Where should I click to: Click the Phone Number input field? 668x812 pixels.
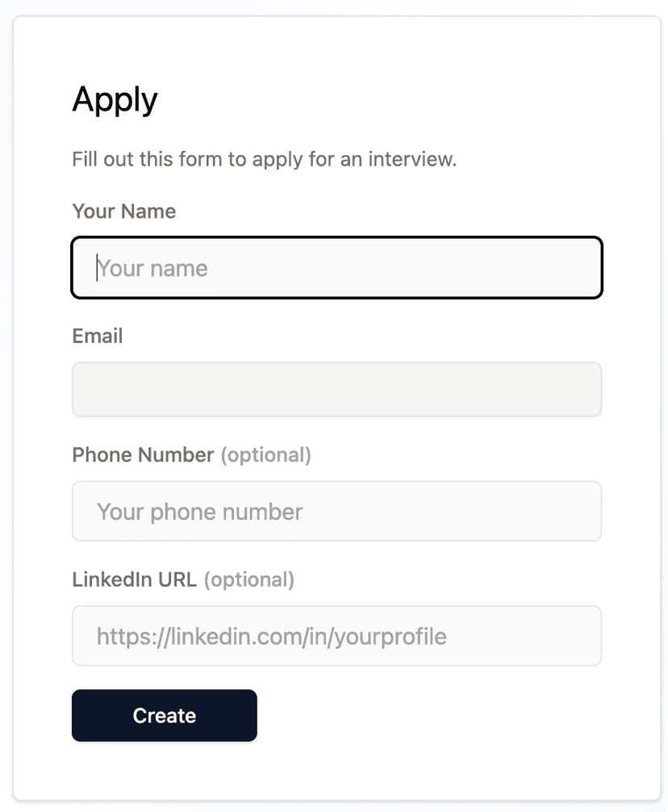336,511
